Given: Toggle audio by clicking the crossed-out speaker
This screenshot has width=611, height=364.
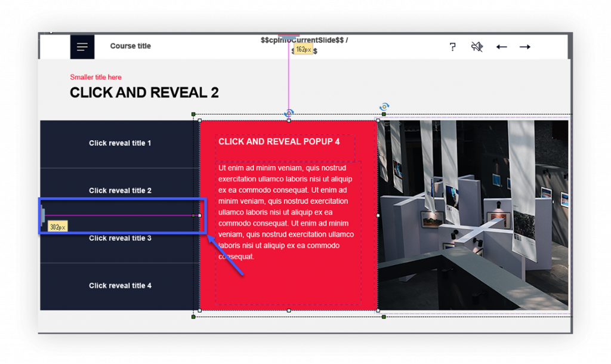Looking at the screenshot, I should pos(477,47).
